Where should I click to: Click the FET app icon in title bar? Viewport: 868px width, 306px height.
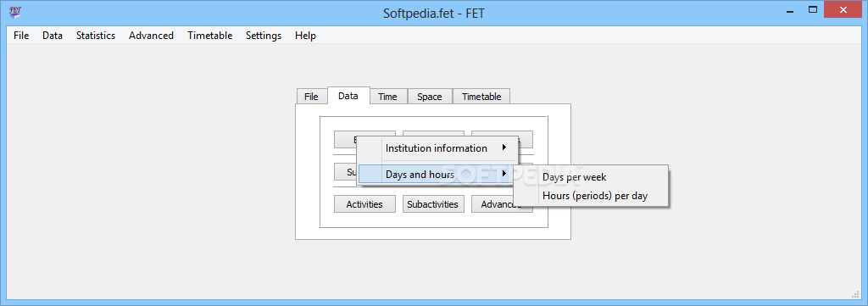pyautogui.click(x=16, y=12)
